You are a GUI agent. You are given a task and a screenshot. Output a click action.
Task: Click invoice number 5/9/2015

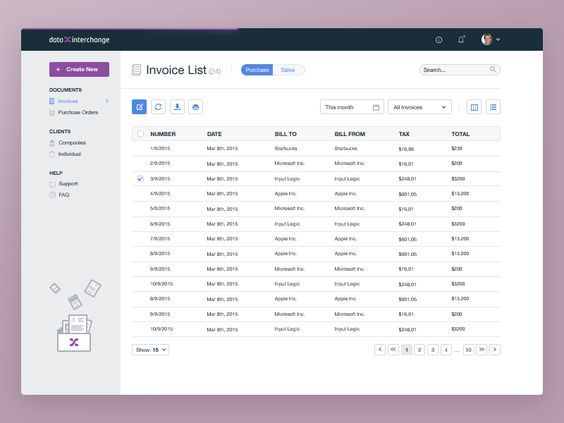click(160, 208)
